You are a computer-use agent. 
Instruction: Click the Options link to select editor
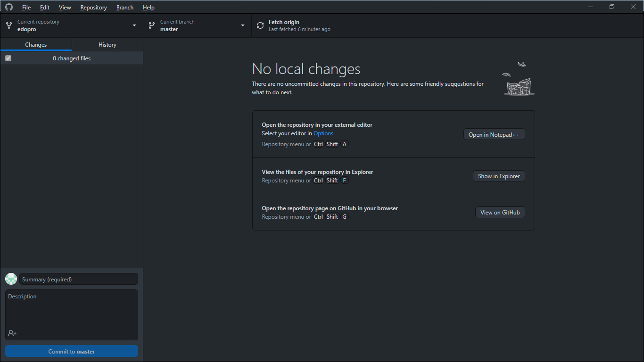coord(323,133)
